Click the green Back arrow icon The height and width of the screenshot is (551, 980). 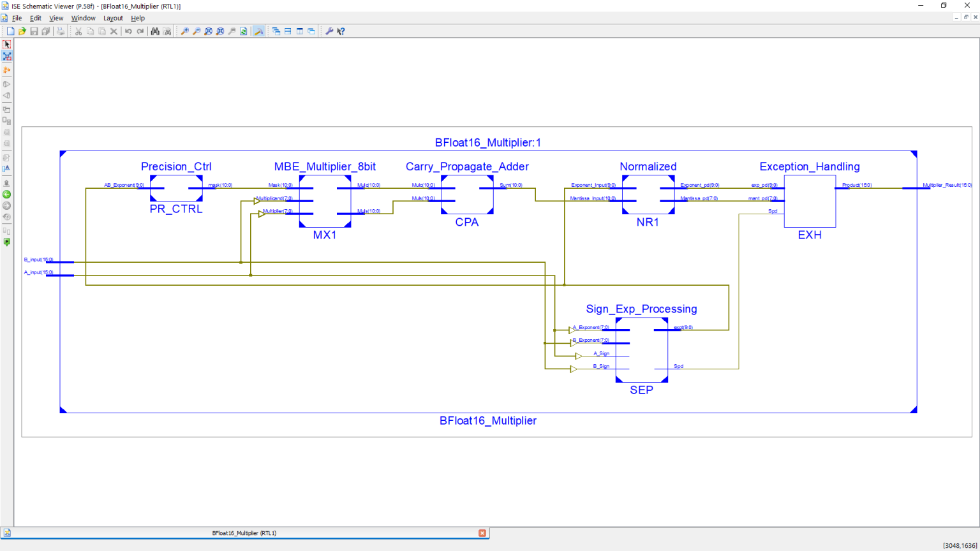click(x=7, y=195)
